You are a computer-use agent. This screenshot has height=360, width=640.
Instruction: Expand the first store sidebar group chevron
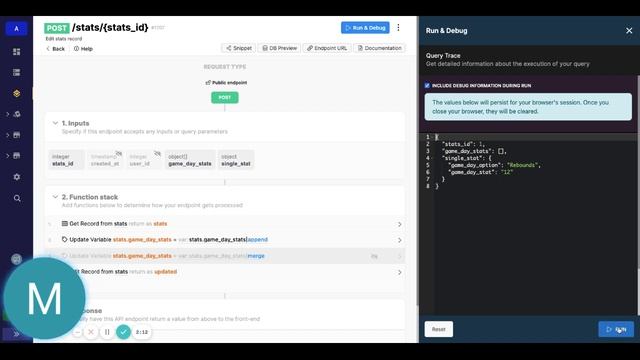pyautogui.click(x=7, y=135)
